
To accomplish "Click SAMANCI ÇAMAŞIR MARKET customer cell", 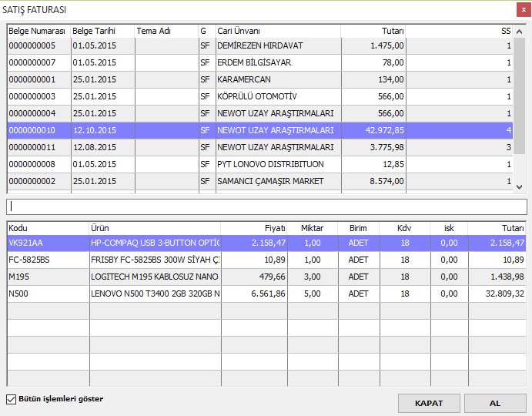I will click(x=278, y=181).
